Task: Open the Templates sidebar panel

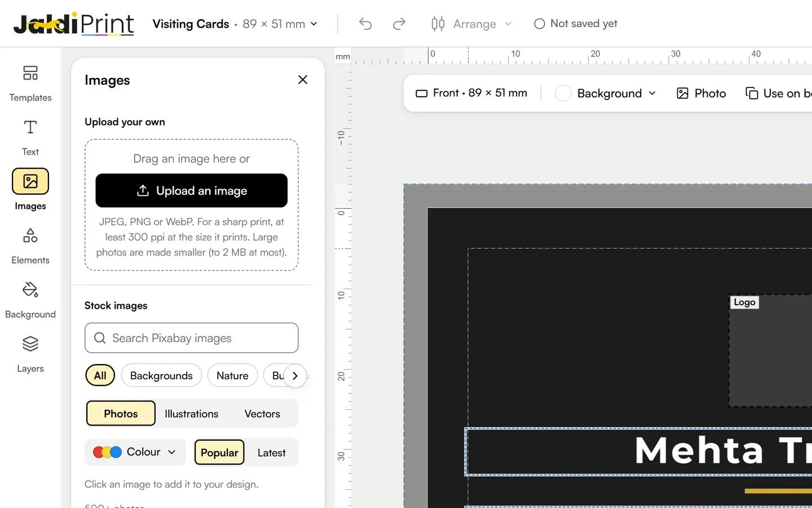Action: click(30, 84)
